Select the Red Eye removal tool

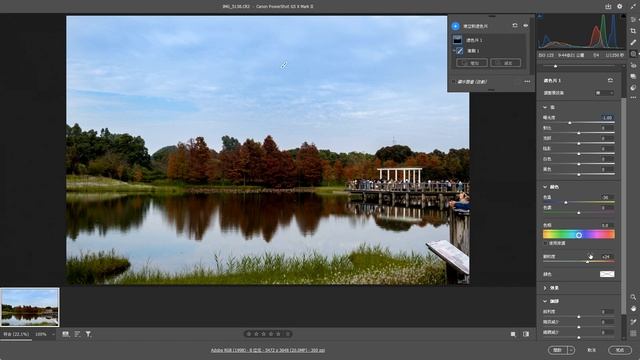633,65
